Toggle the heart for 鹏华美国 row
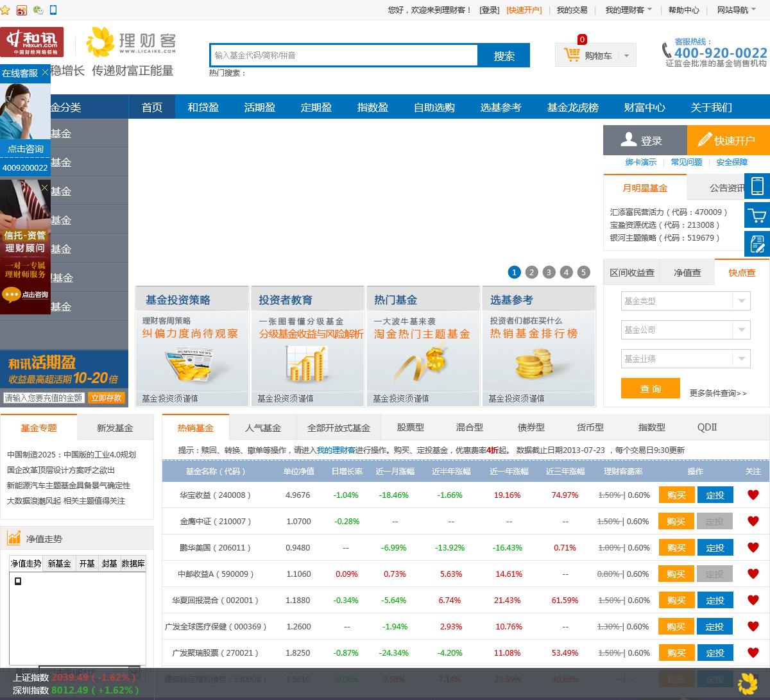770x700 pixels. [x=753, y=547]
